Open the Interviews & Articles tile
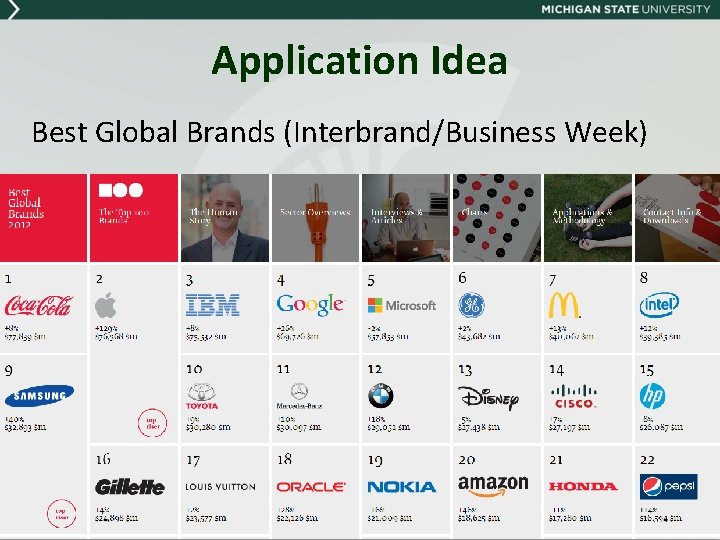This screenshot has width=720, height=540. click(x=406, y=218)
